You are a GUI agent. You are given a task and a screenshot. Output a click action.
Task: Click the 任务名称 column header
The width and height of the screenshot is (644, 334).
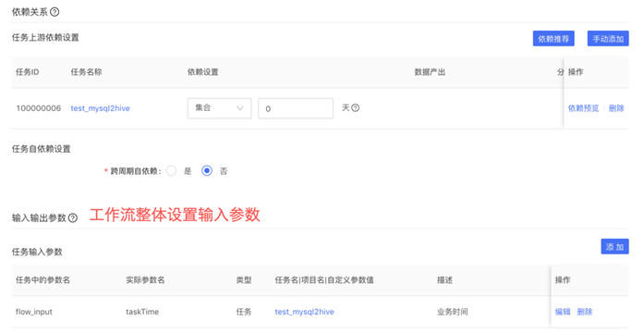(x=86, y=72)
